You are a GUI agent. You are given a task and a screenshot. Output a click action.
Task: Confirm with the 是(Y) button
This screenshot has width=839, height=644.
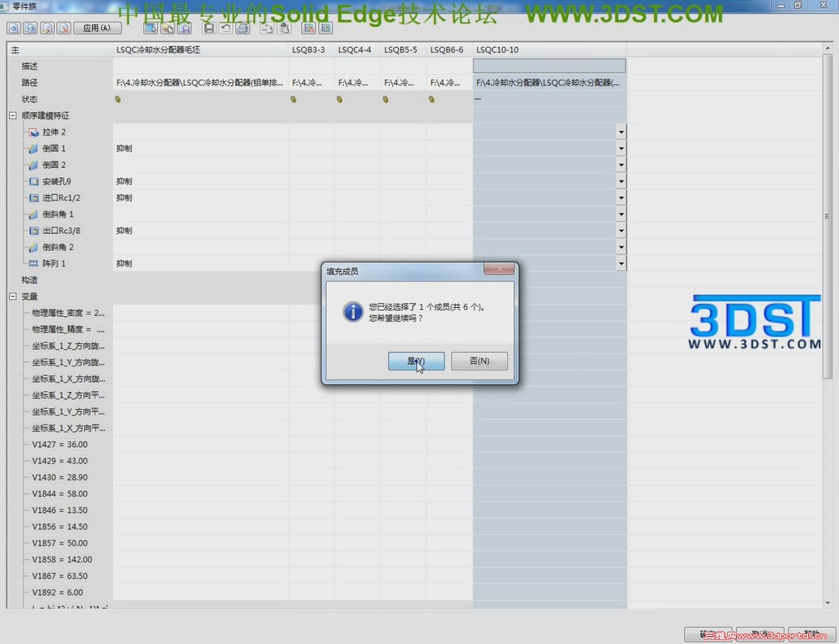pyautogui.click(x=416, y=361)
